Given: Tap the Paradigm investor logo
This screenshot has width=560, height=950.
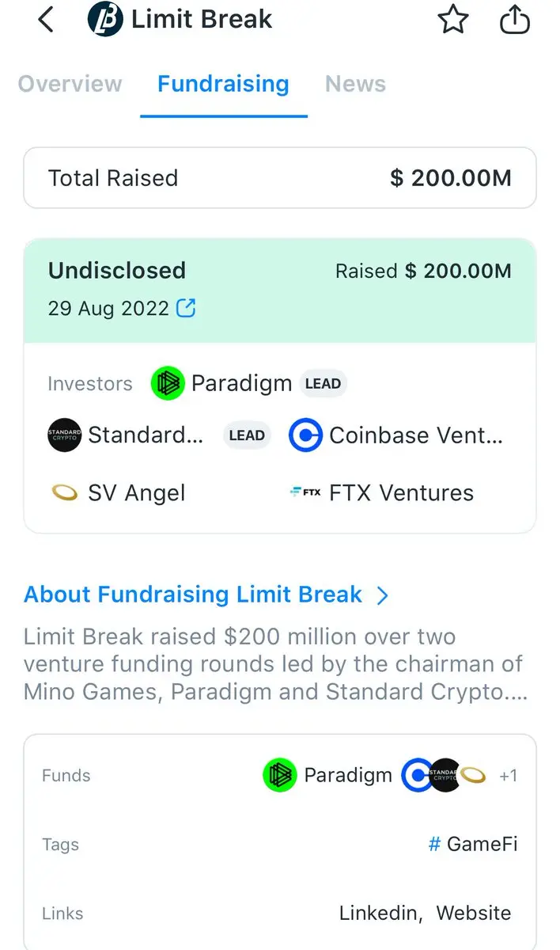Looking at the screenshot, I should (x=168, y=384).
